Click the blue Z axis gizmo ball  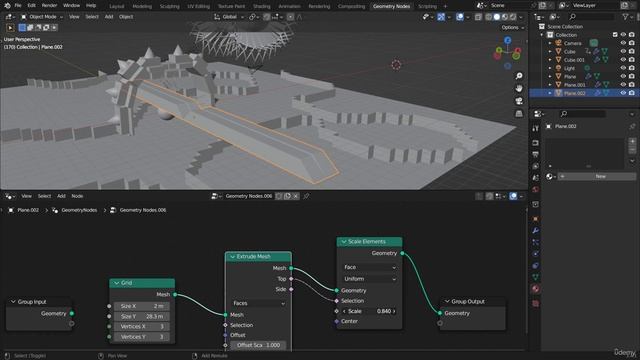(507, 40)
